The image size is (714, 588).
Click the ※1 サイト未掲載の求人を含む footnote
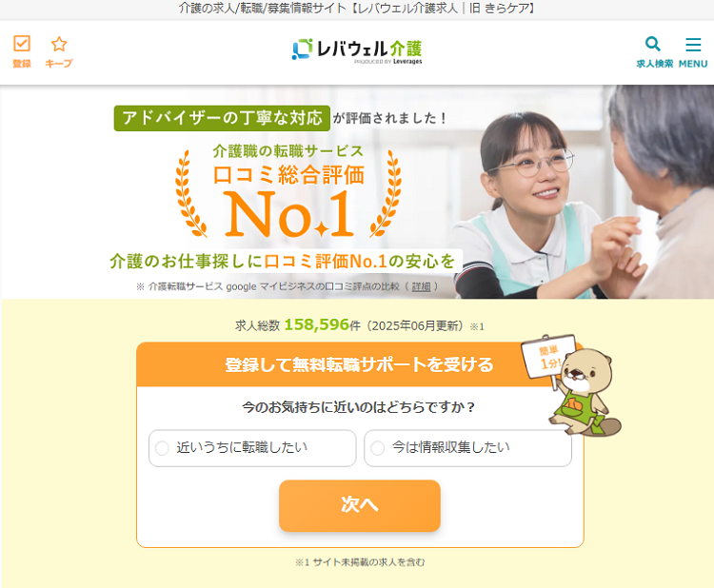(360, 562)
